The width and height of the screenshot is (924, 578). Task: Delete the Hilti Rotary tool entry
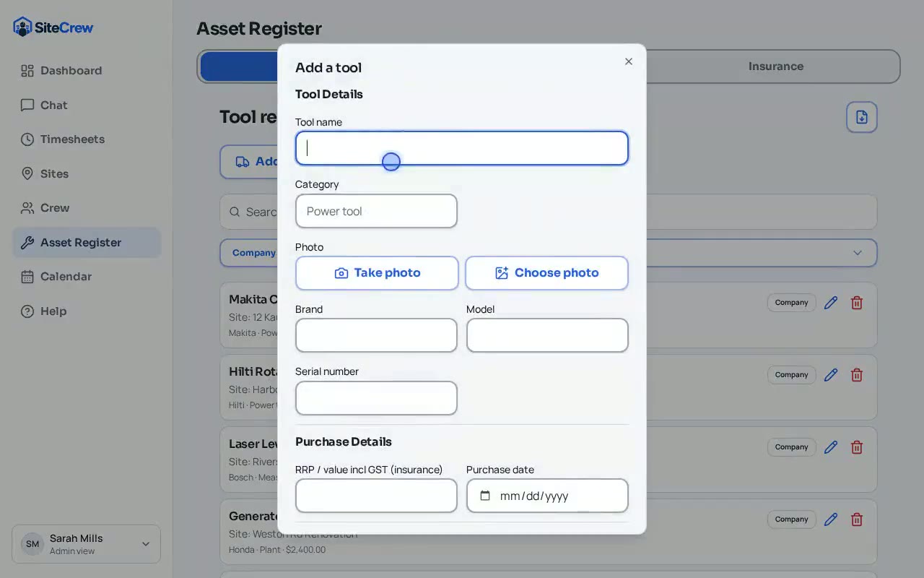click(857, 375)
